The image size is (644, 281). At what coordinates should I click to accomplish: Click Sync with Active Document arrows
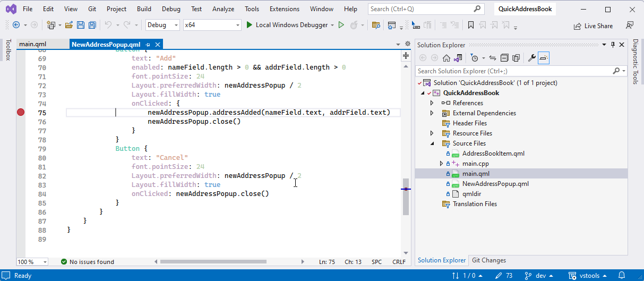[493, 58]
